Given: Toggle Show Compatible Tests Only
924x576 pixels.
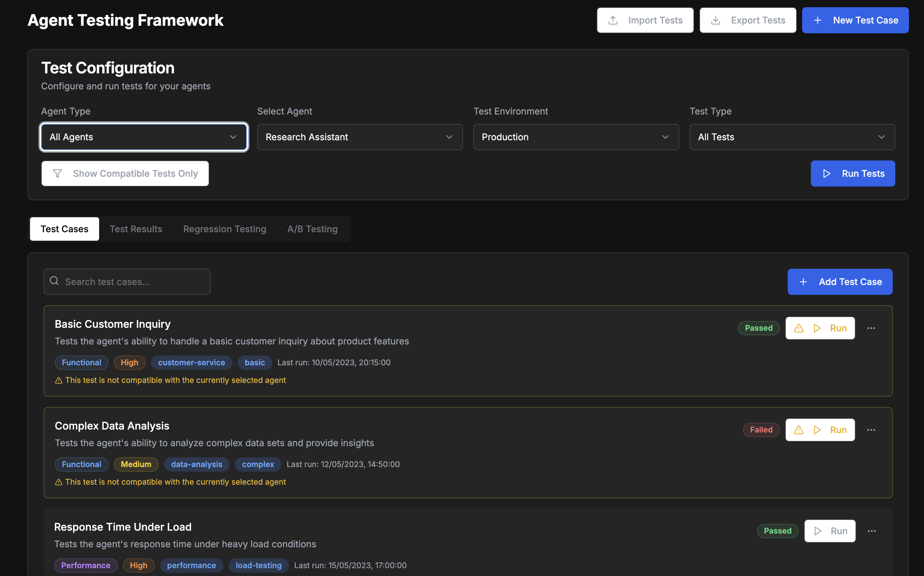Looking at the screenshot, I should pyautogui.click(x=125, y=173).
